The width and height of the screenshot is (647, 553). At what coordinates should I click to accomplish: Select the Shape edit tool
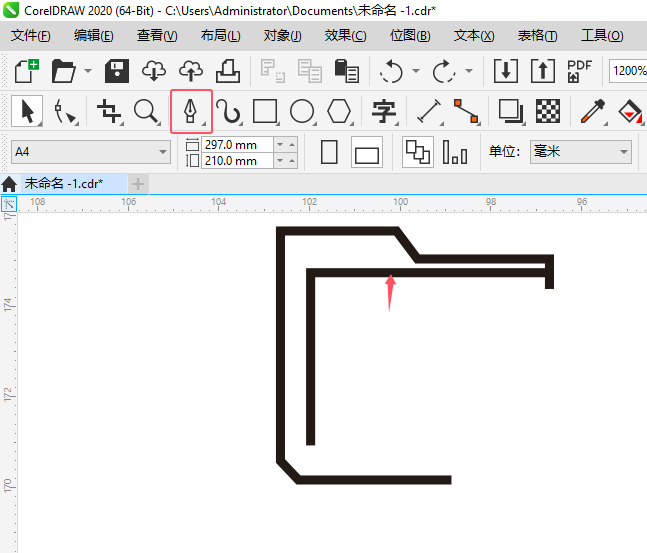pos(65,111)
